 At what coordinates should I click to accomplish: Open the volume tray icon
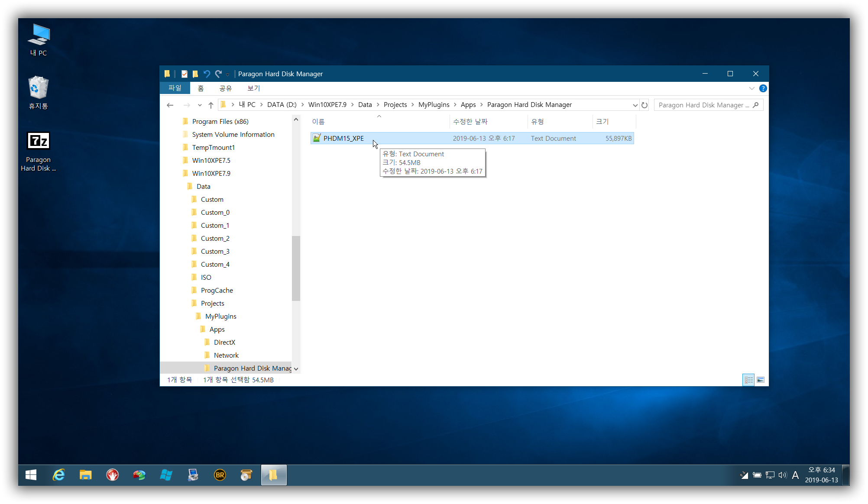coord(782,475)
